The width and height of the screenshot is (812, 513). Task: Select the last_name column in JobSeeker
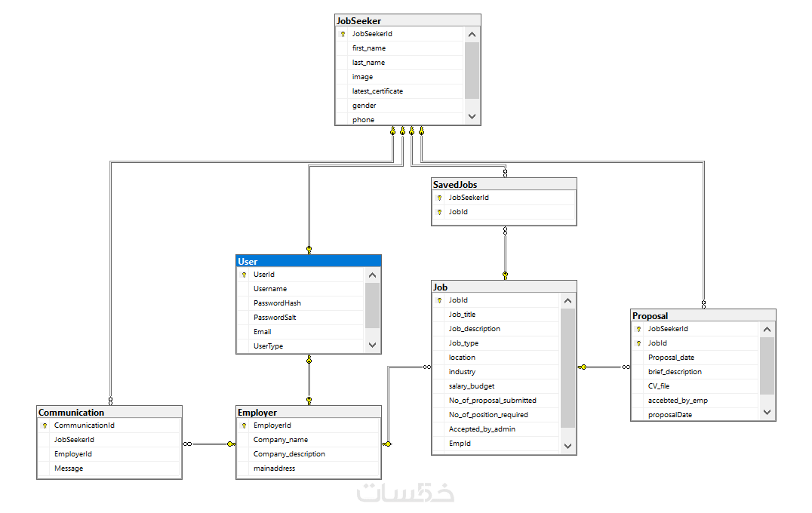click(x=400, y=63)
